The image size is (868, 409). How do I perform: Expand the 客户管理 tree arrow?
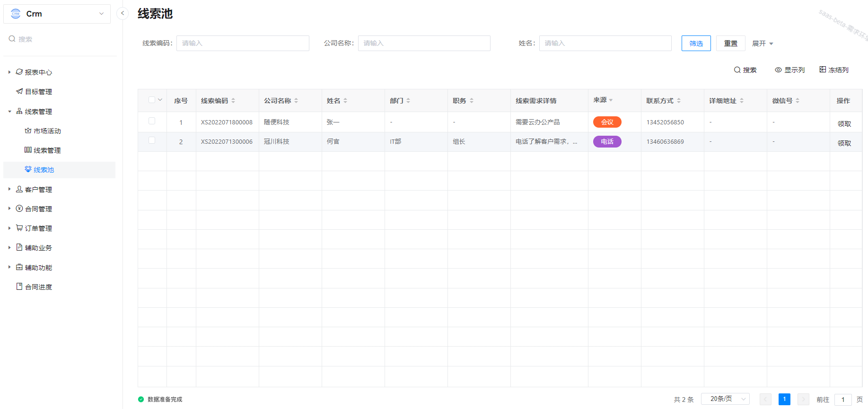[x=9, y=189]
